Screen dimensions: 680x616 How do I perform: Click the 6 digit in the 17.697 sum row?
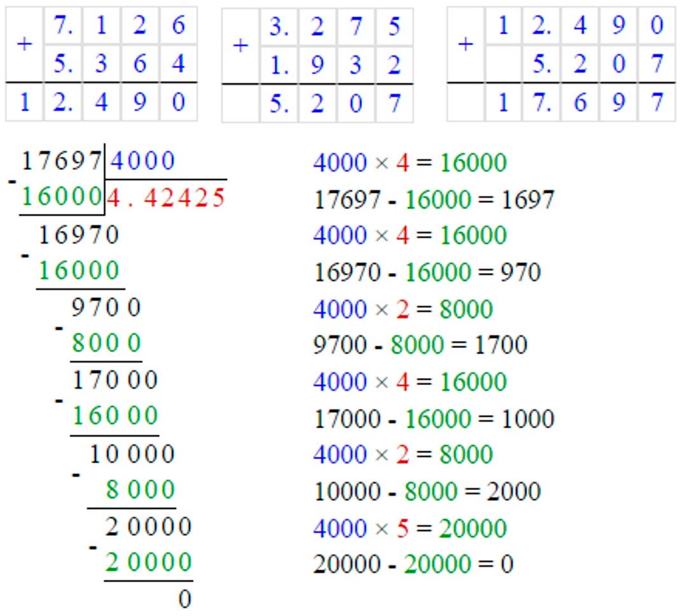pos(581,102)
